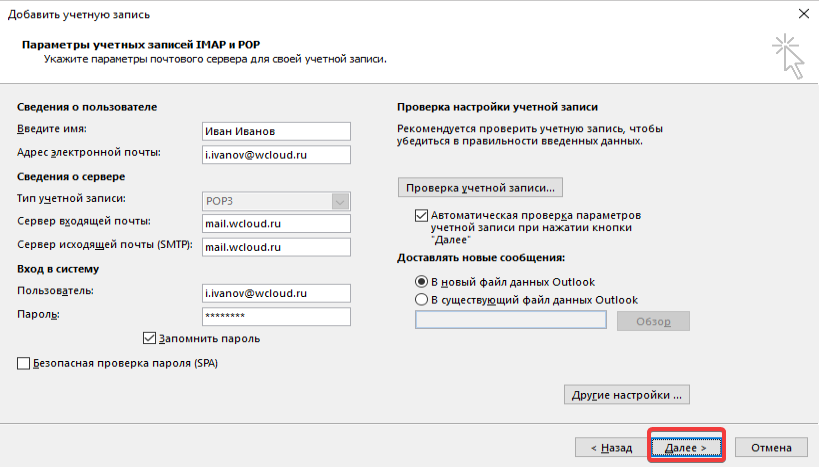Viewport: 819px width, 467px height.
Task: Go back with the Назад button
Action: 610,448
